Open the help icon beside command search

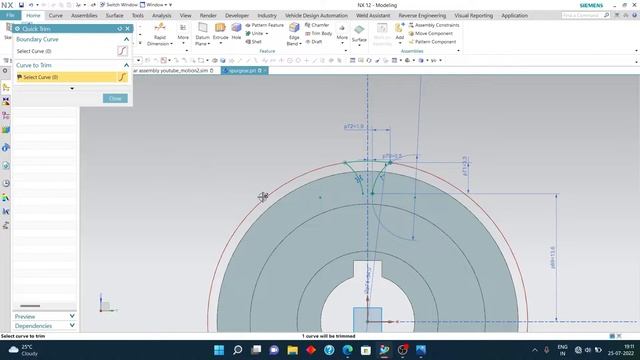click(635, 15)
